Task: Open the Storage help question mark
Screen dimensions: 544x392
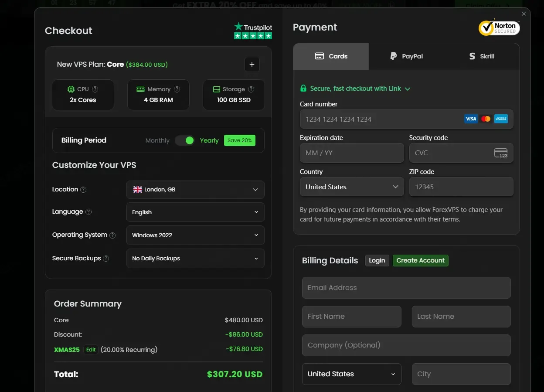Action: click(251, 89)
